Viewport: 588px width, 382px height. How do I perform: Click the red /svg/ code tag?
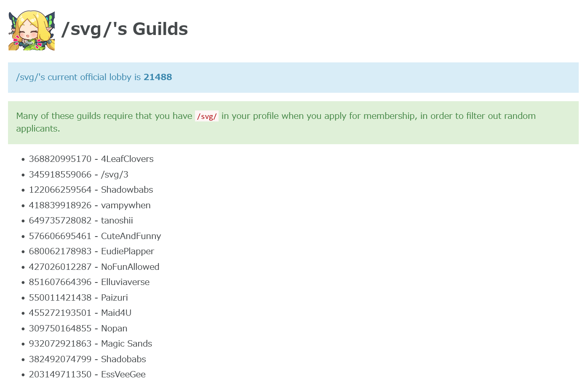point(207,116)
